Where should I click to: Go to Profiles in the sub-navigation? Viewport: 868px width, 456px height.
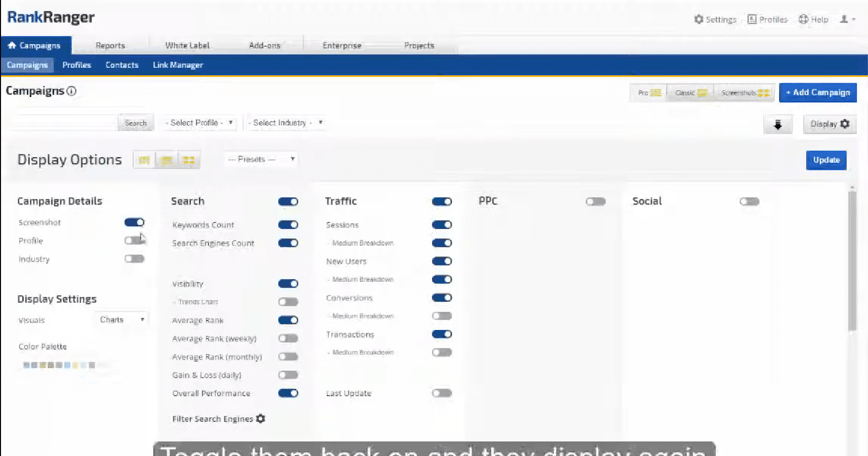pyautogui.click(x=77, y=65)
